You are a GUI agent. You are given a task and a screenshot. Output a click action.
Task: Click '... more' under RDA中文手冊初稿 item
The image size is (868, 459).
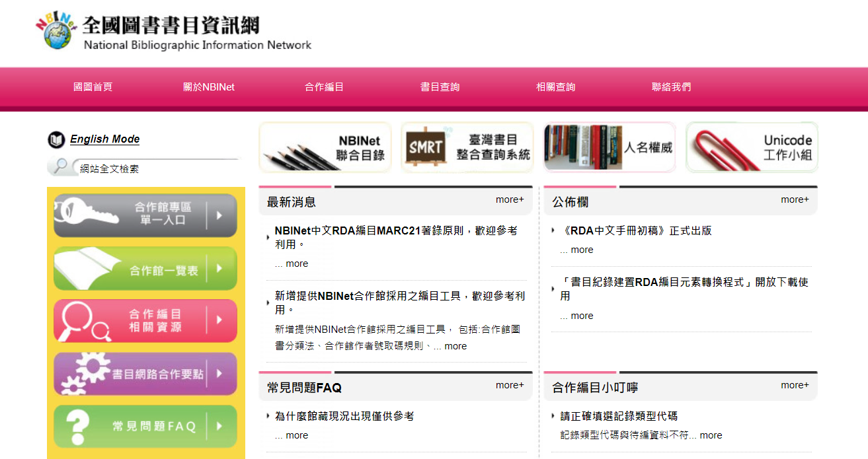coord(576,250)
